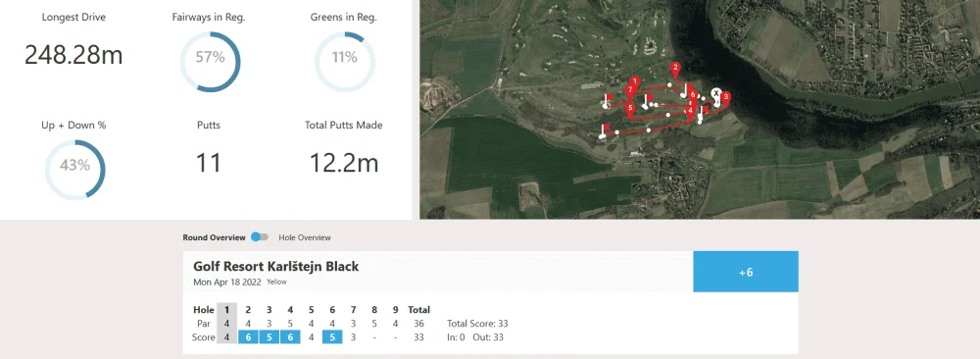Click the blue +6 score box
The height and width of the screenshot is (359, 980).
click(746, 272)
